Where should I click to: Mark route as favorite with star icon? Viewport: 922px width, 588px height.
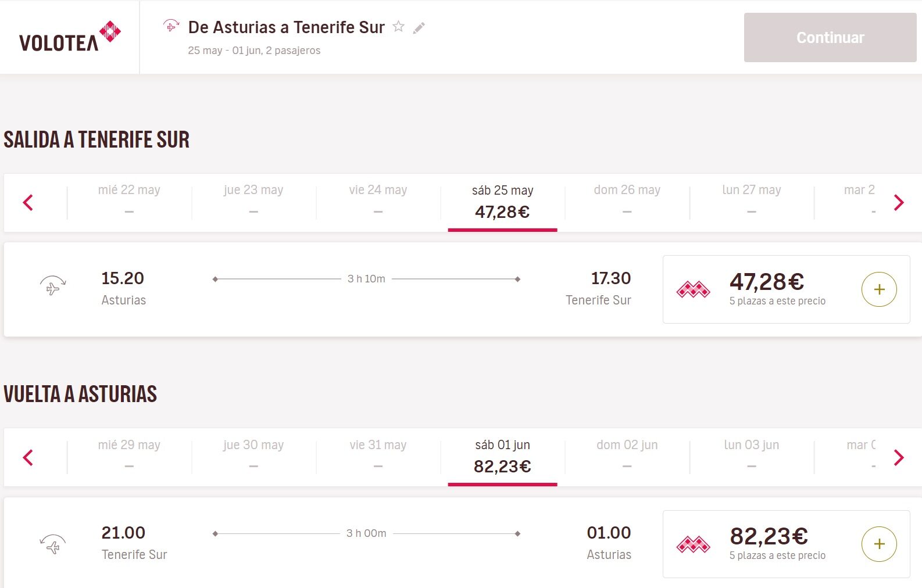click(398, 27)
